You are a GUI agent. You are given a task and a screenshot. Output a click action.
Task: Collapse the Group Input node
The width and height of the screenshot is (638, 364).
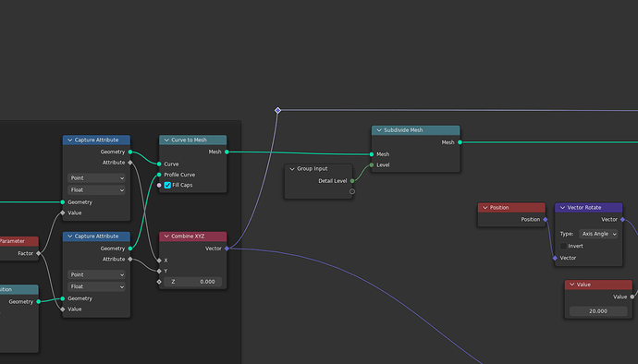292,169
